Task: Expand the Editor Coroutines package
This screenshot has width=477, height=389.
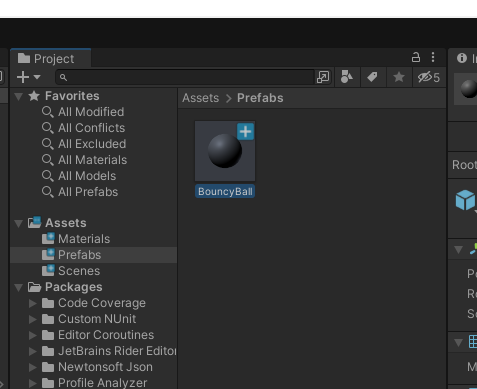Action: [x=33, y=335]
